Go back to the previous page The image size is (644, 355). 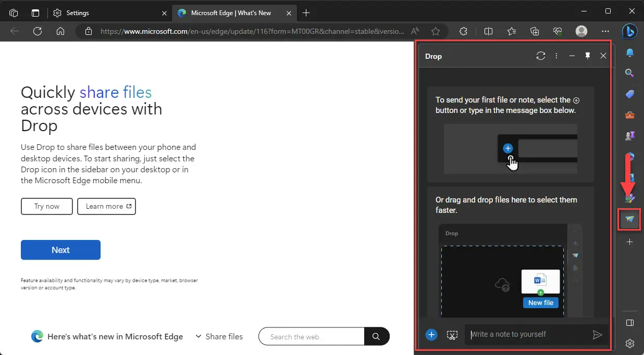(x=15, y=32)
